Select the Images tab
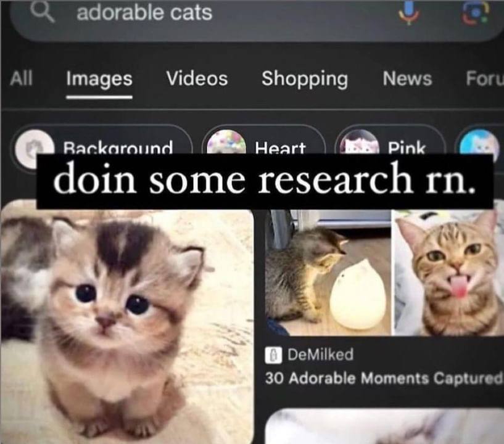The height and width of the screenshot is (444, 504). click(99, 79)
